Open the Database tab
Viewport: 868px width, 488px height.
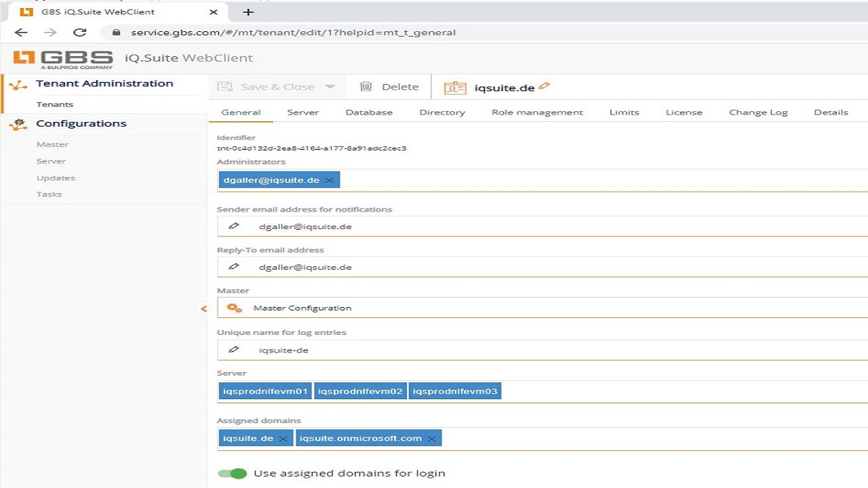coord(369,113)
